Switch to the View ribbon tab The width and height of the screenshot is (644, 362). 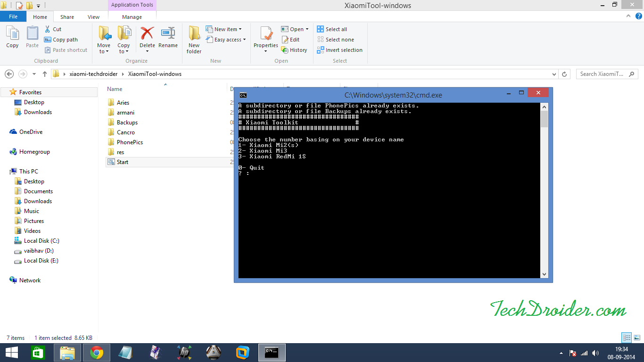pos(93,16)
